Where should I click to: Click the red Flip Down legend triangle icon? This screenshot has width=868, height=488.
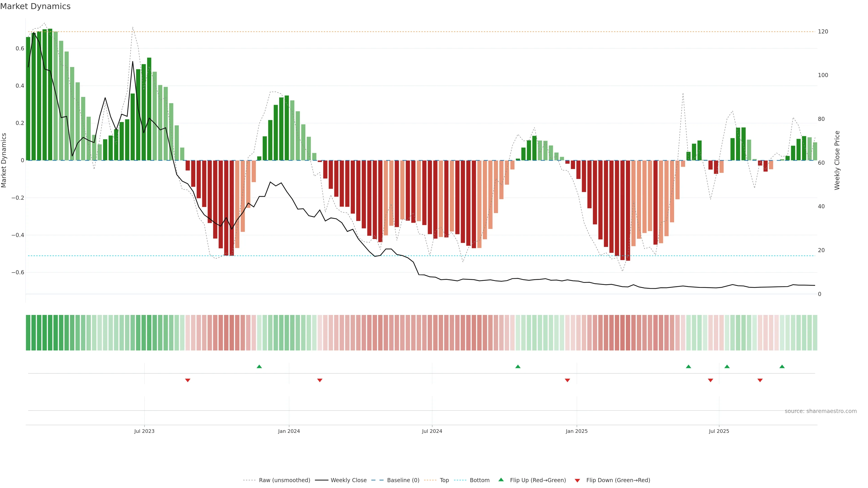click(x=577, y=480)
